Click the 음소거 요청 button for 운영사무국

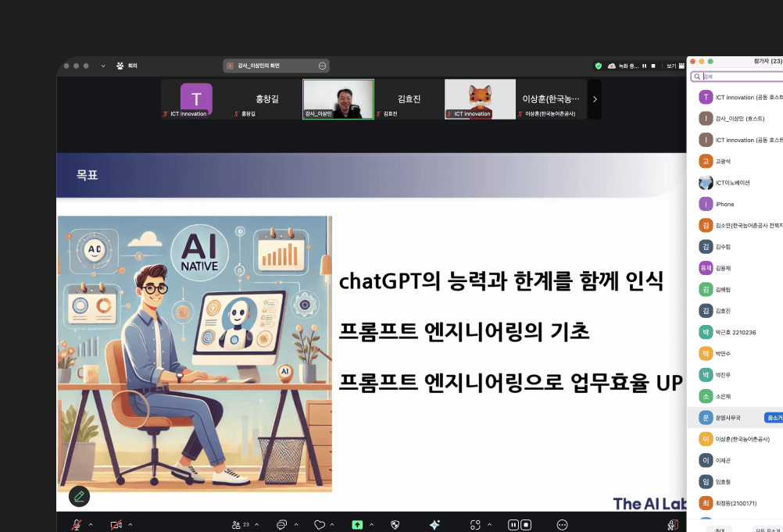774,417
